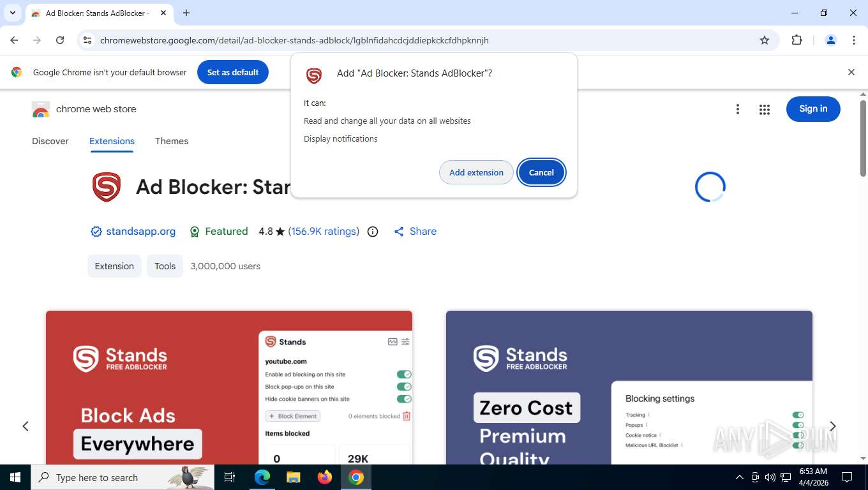Viewport: 868px width, 490px height.
Task: Share this extension
Action: point(415,231)
